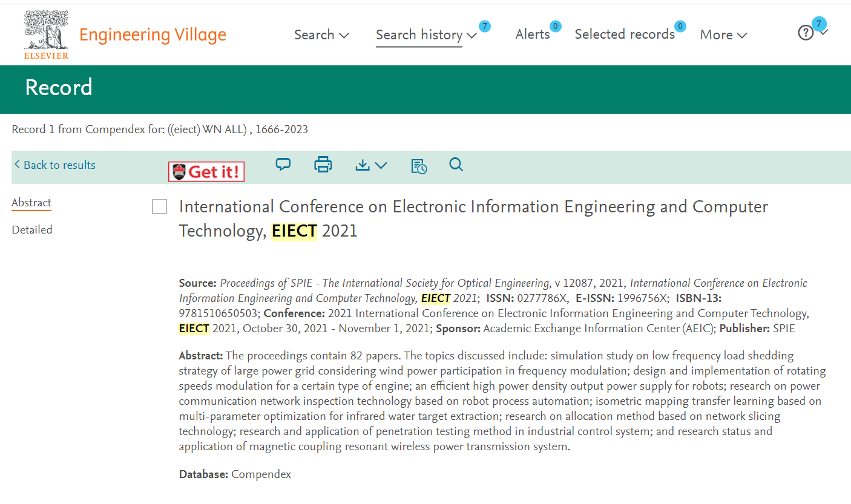Click ISBN-13 9781510650503 value
The height and width of the screenshot is (504, 851).
pos(219,313)
